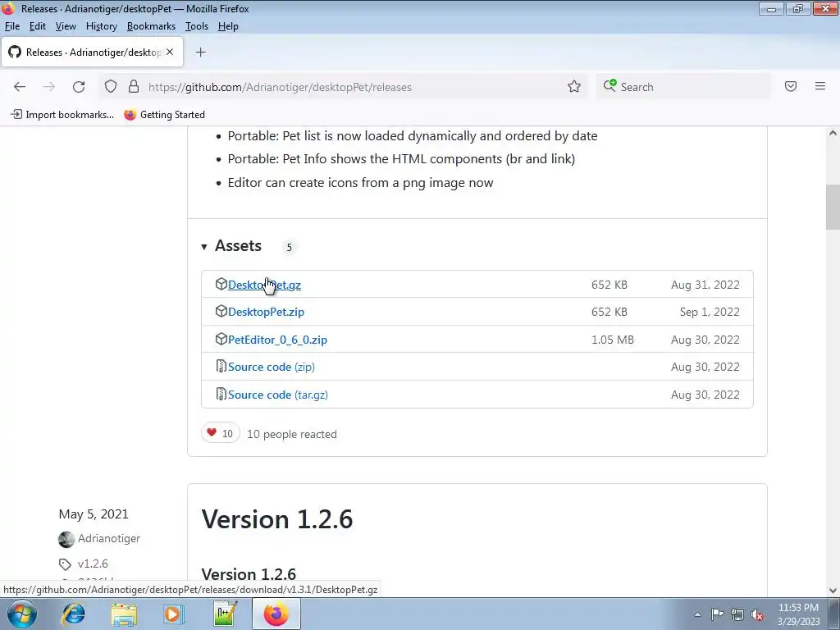This screenshot has height=630, width=840.
Task: Click the forward navigation arrow
Action: 48,87
